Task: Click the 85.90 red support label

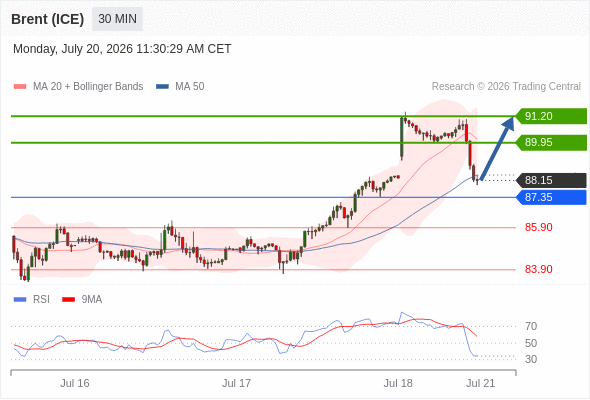Action: point(538,227)
